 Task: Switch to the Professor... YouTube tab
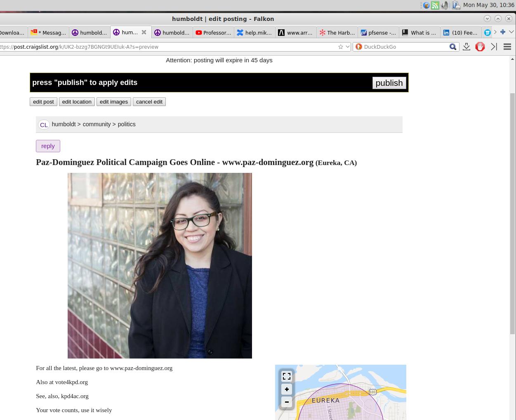pyautogui.click(x=213, y=33)
